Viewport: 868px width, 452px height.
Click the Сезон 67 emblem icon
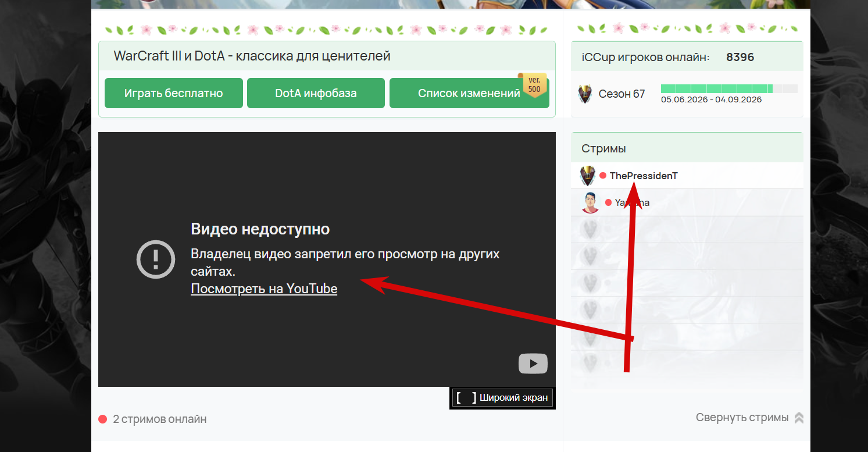[x=585, y=94]
